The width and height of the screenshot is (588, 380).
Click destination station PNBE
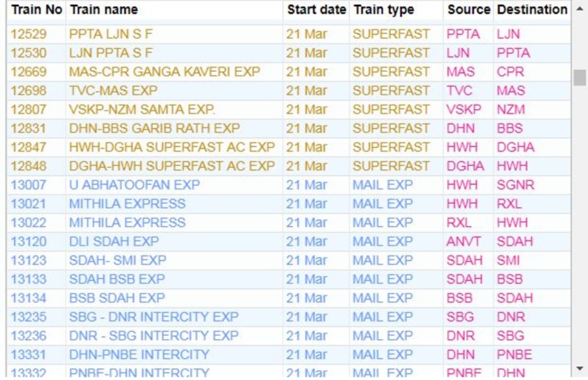514,354
